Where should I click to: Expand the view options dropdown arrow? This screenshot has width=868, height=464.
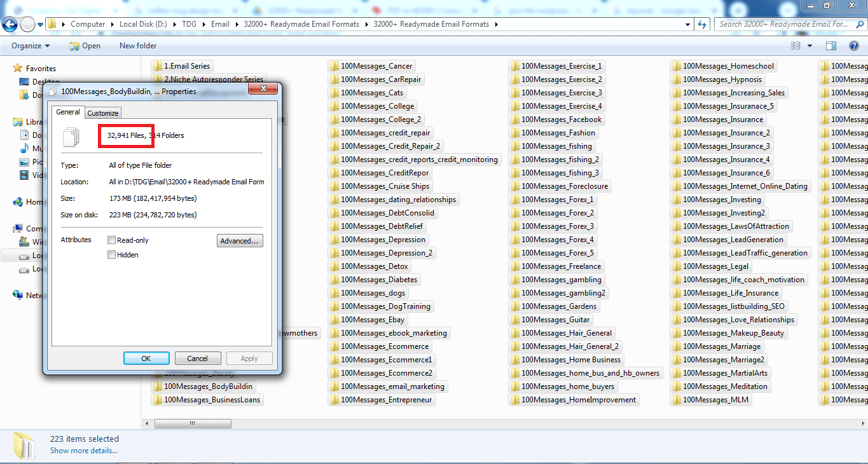(809, 46)
